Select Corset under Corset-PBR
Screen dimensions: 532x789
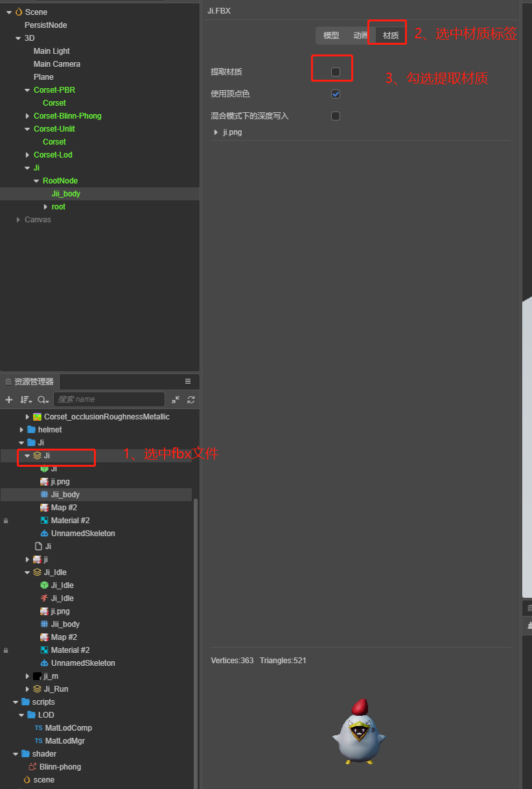coord(54,102)
